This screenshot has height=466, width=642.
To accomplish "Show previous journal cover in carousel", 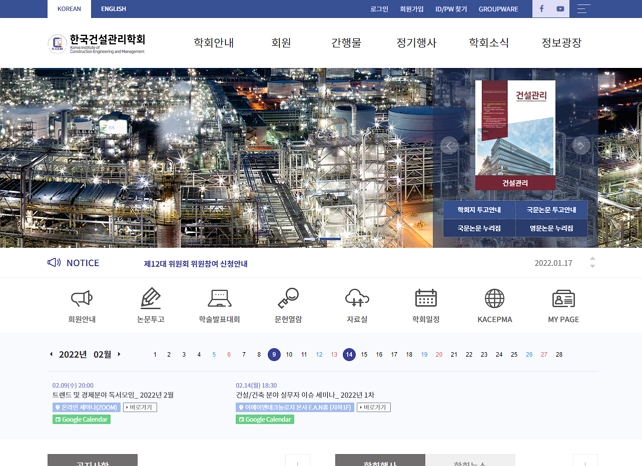I will [449, 145].
